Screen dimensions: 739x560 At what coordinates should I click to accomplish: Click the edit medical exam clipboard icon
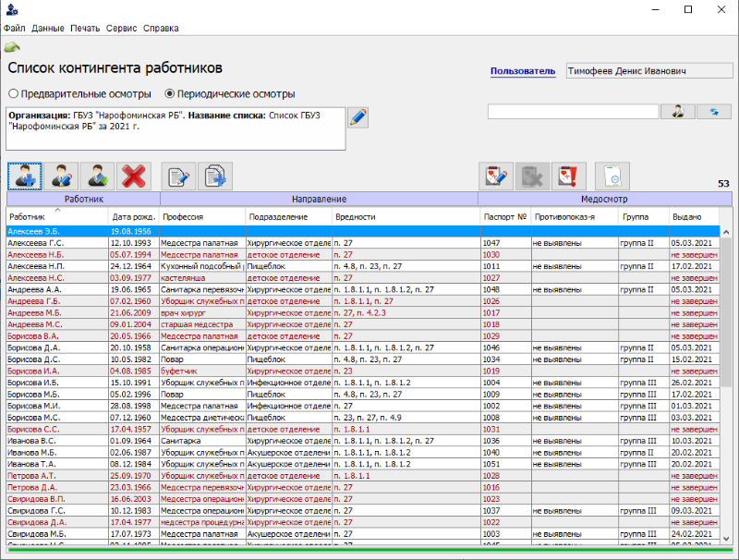(496, 176)
